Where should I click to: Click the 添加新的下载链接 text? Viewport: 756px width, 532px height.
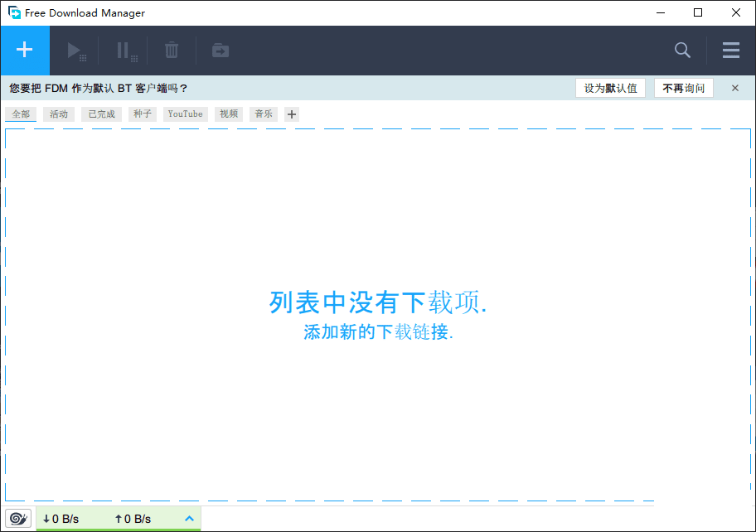click(x=378, y=332)
